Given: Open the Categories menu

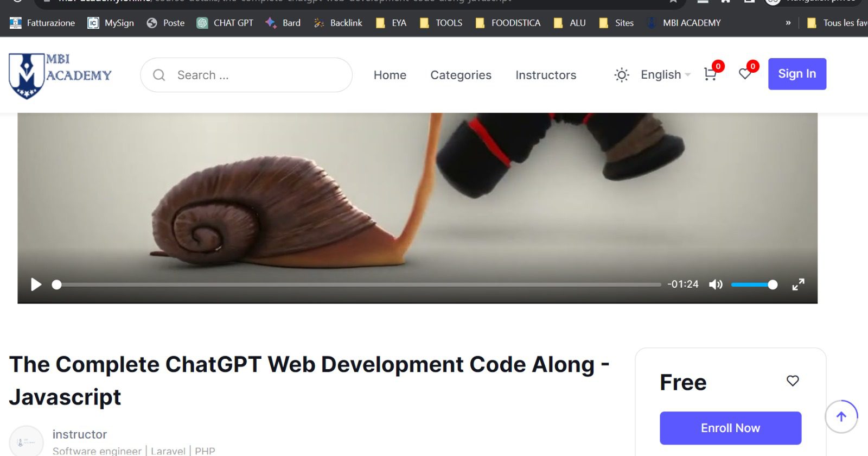Looking at the screenshot, I should coord(461,75).
